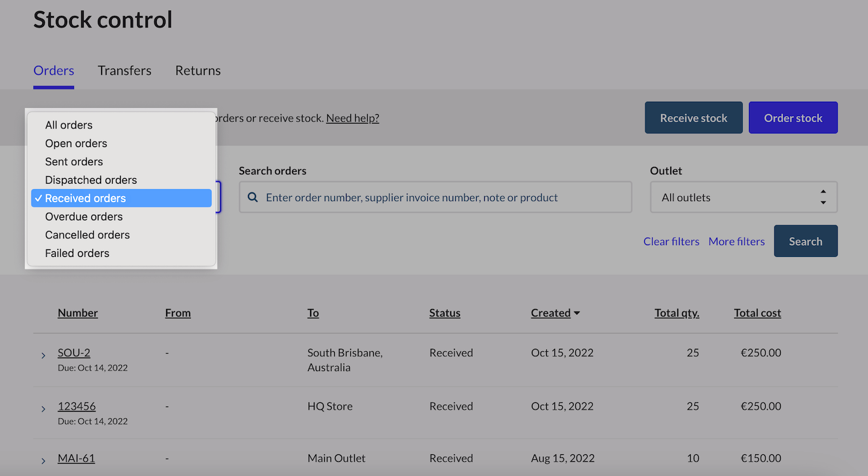The width and height of the screenshot is (868, 476).
Task: Choose Cancelled orders from the list
Action: (122, 235)
